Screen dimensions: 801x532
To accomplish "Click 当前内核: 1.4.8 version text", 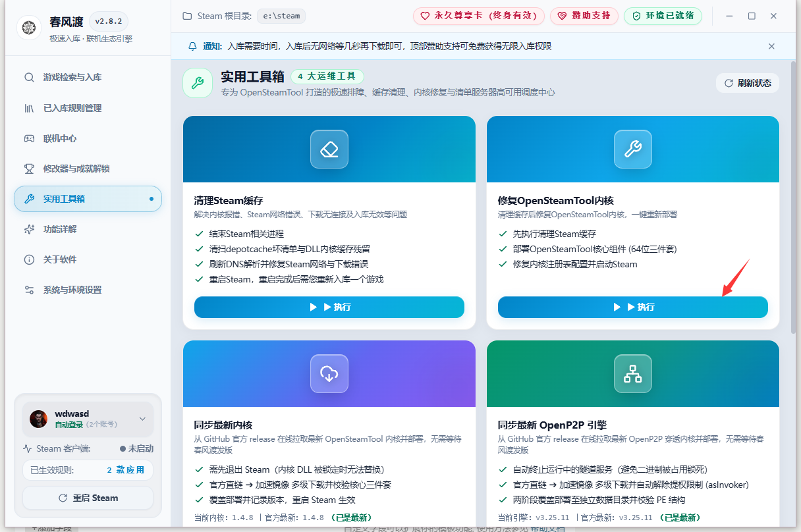I will [224, 518].
